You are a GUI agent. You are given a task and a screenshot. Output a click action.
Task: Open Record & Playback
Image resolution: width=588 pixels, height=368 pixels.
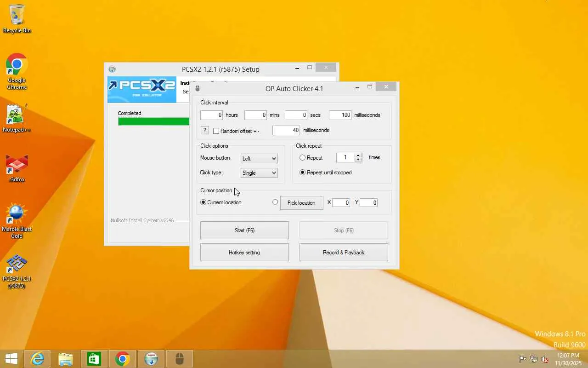pyautogui.click(x=344, y=253)
